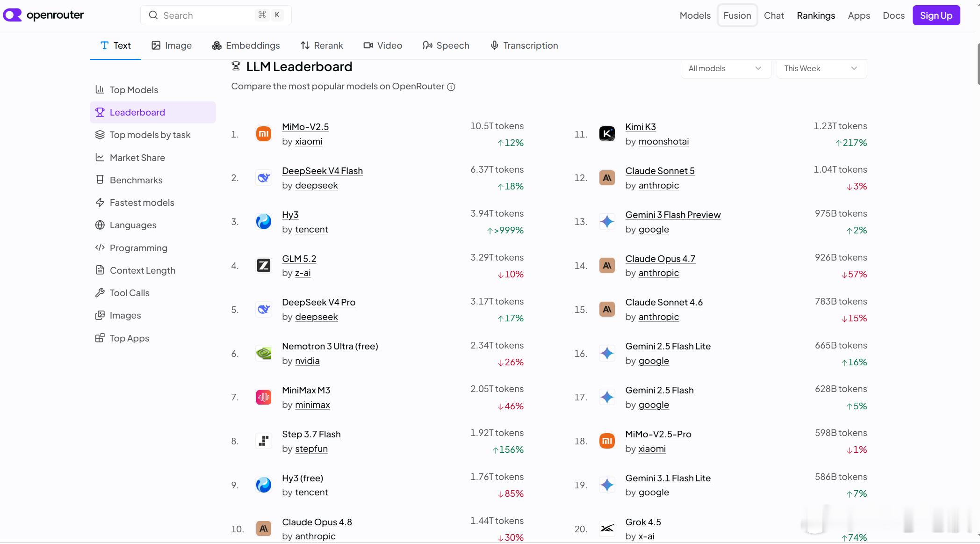
Task: Click the Tencent icon beside Hy3 ranked third
Action: [x=264, y=222]
